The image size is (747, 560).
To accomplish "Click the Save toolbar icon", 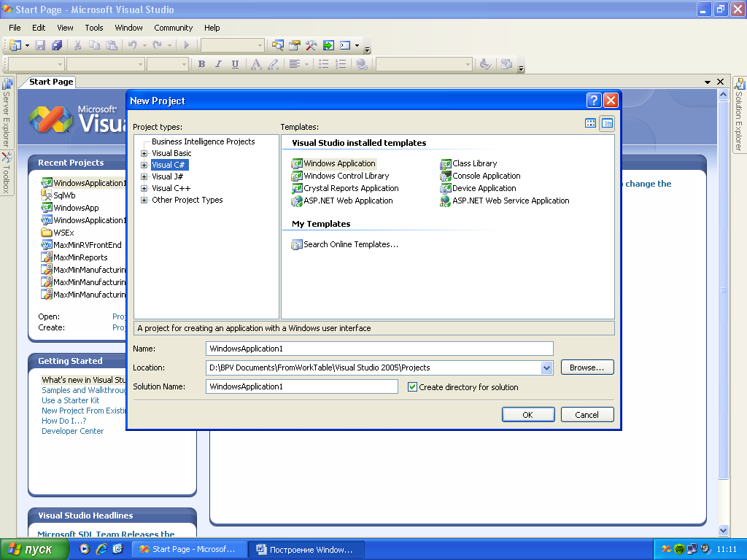I will click(x=41, y=45).
